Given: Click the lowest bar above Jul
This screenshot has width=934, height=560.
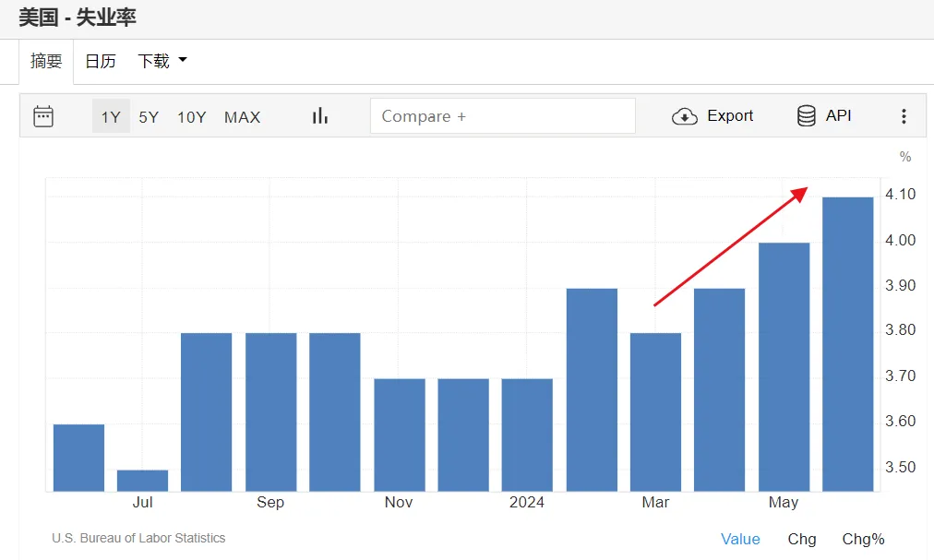Looking at the screenshot, I should point(142,481).
